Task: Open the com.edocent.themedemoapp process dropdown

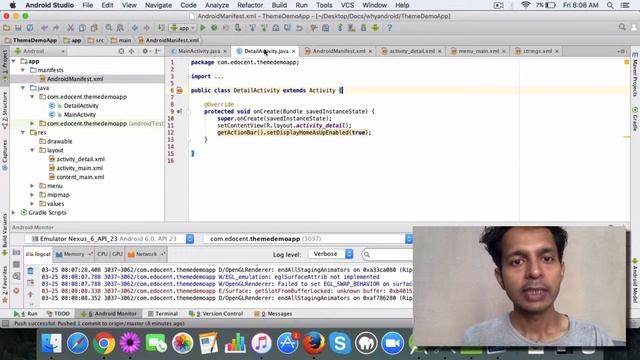Action: tap(308, 239)
